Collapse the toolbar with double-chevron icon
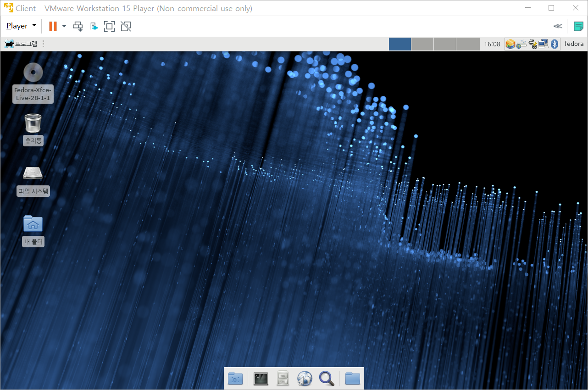This screenshot has width=588, height=390. pos(558,26)
